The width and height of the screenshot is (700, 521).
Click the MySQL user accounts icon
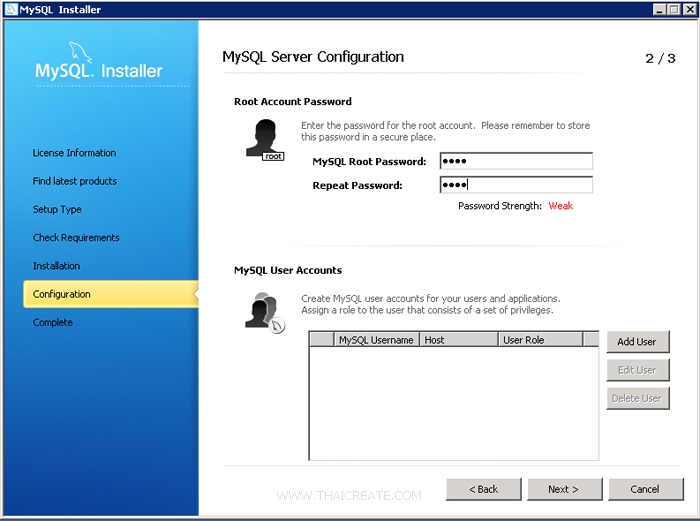pyautogui.click(x=264, y=311)
